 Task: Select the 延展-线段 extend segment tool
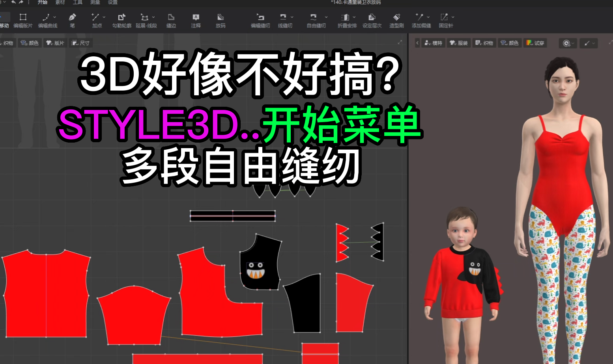pyautogui.click(x=146, y=20)
